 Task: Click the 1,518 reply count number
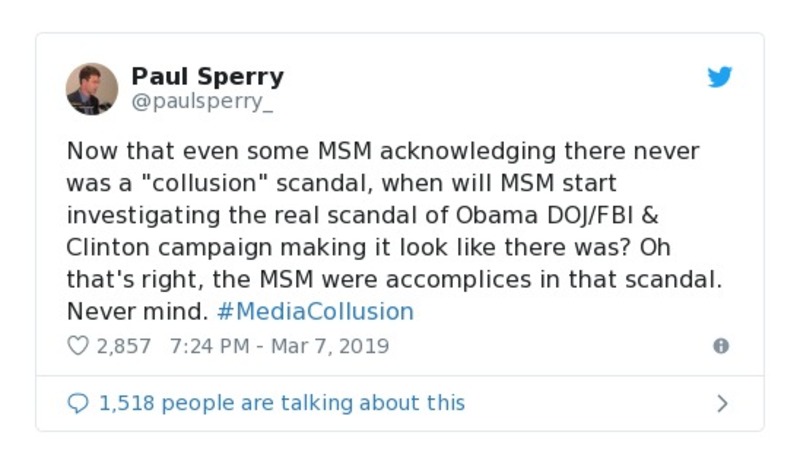pos(125,403)
